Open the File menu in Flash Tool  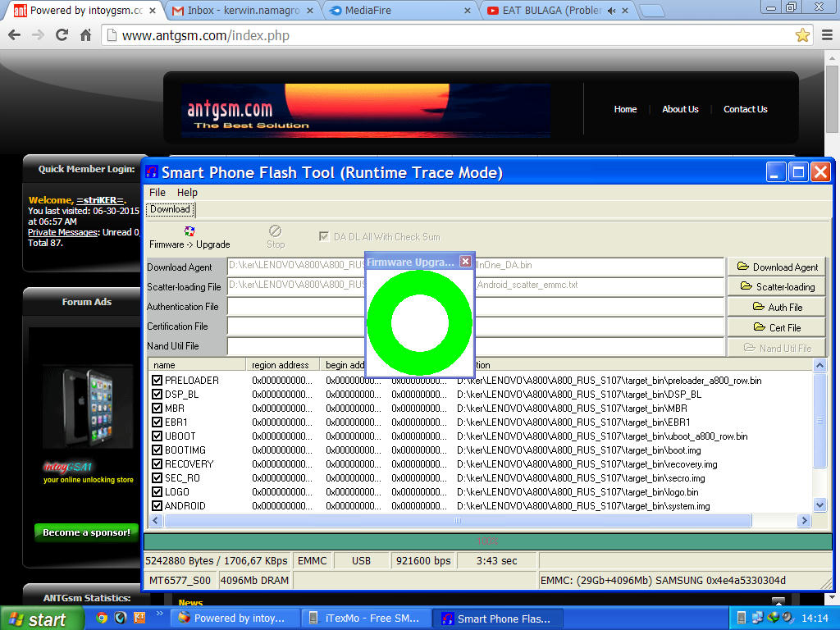pyautogui.click(x=157, y=192)
